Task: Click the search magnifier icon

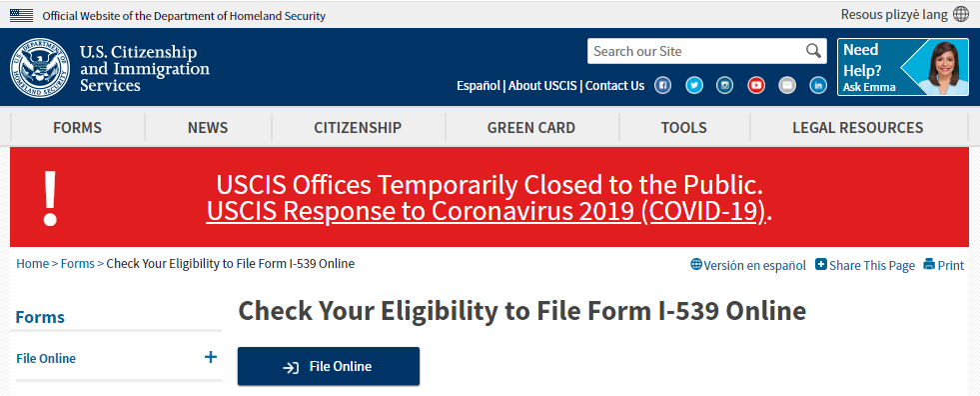Action: (813, 51)
